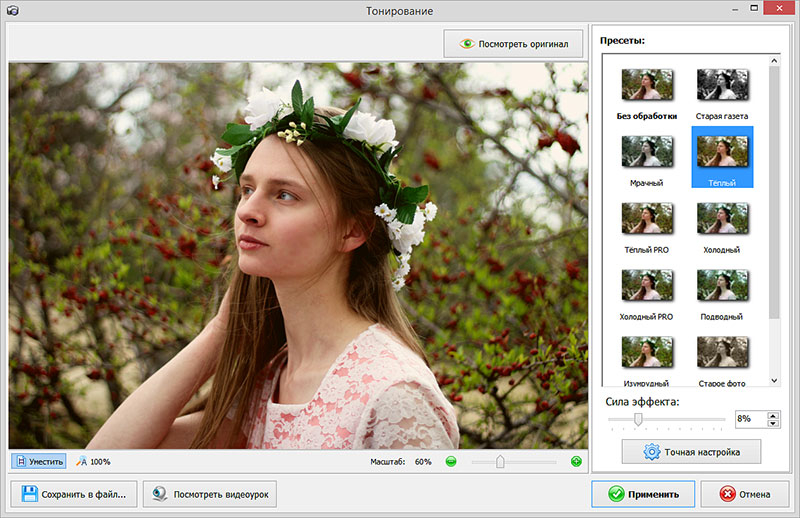Screen dimensions: 800x518
Task: Toggle the Уместить fit-to-window button
Action: point(39,461)
